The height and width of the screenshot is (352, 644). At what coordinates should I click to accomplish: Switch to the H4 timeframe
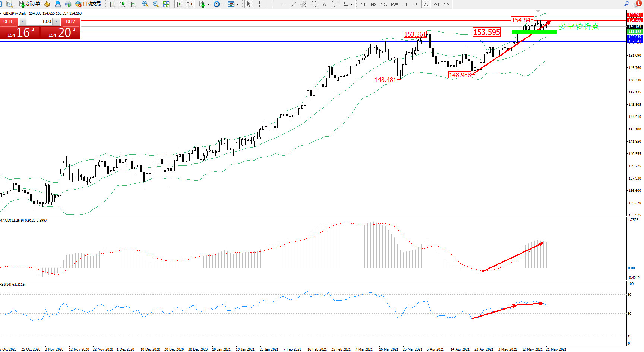coord(415,4)
